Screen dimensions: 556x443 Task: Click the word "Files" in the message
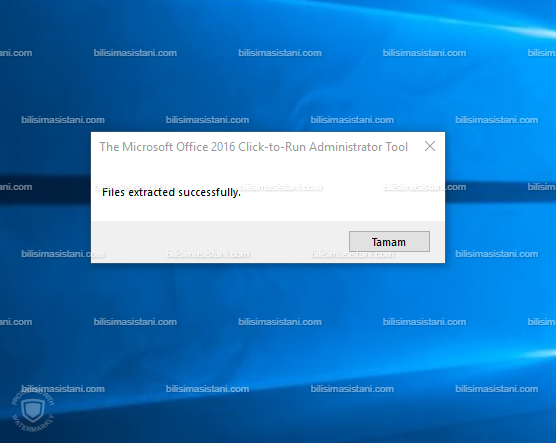(113, 192)
